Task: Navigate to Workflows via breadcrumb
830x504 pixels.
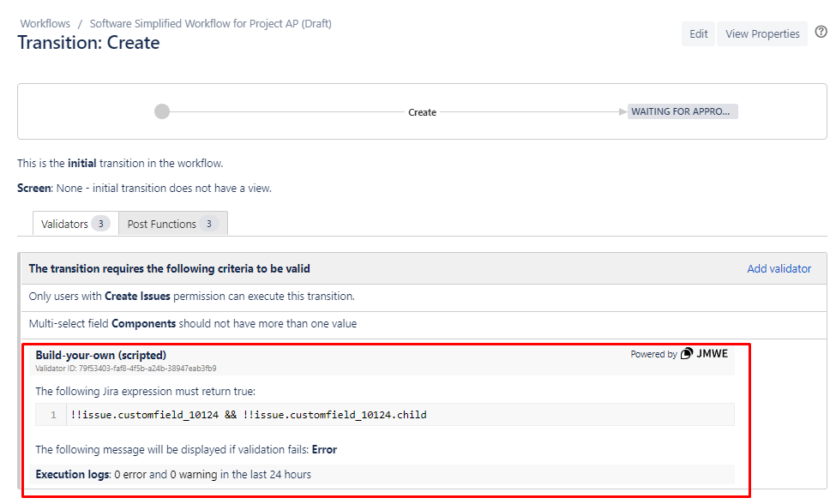Action: (x=45, y=23)
